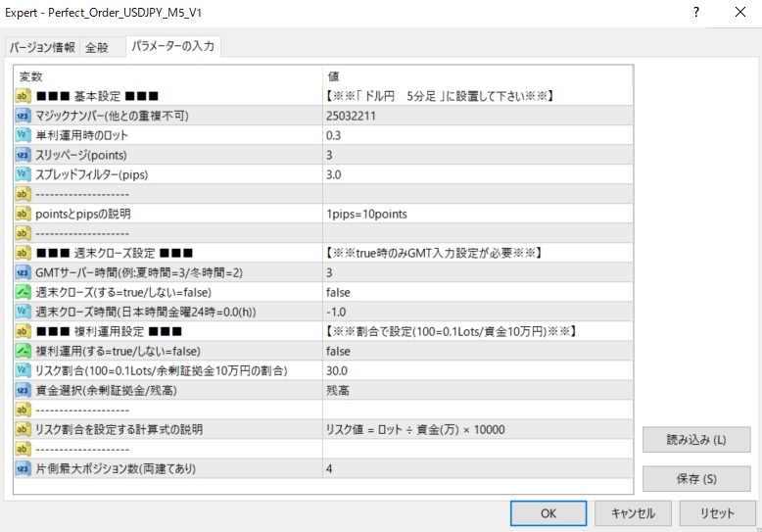Viewport: 762px width, 532px height.
Task: Click double icon beside 週末クローズ時間 row
Action: click(23, 312)
